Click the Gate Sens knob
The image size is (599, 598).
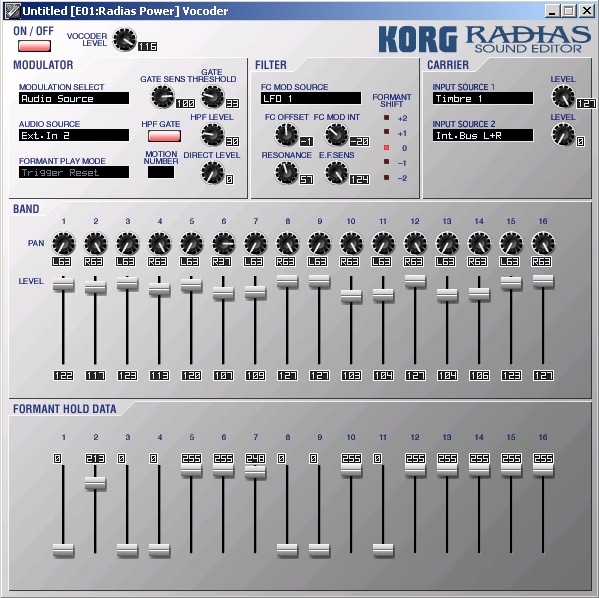point(162,96)
